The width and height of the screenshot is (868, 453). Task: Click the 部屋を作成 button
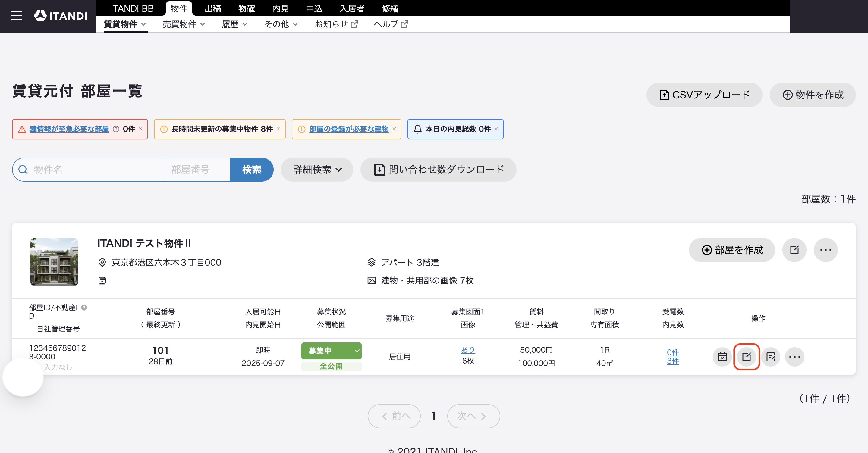point(732,250)
